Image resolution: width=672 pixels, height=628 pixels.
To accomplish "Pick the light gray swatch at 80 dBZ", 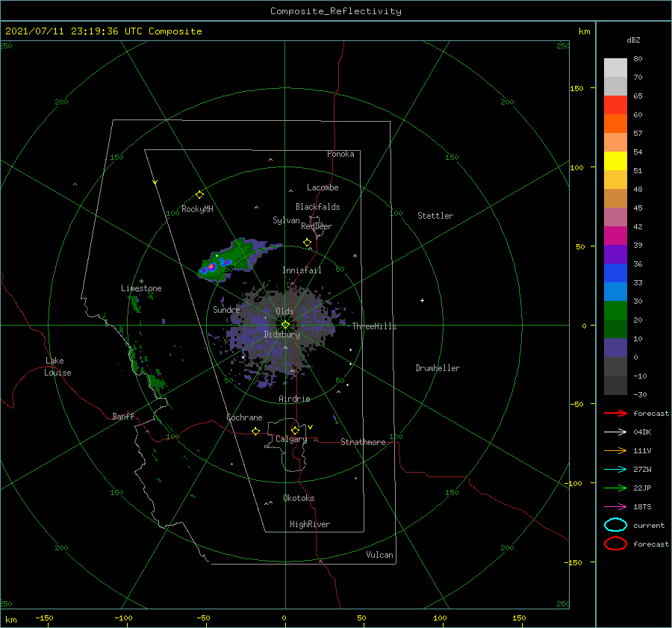I will 615,68.
